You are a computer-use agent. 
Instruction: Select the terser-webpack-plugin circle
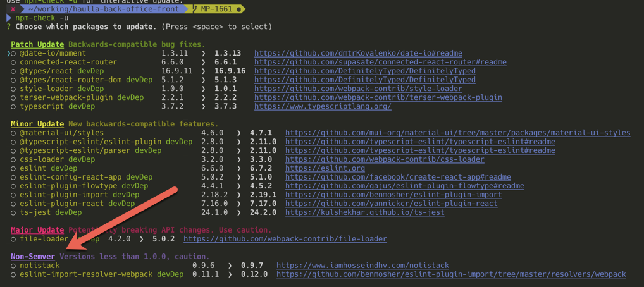pos(13,98)
